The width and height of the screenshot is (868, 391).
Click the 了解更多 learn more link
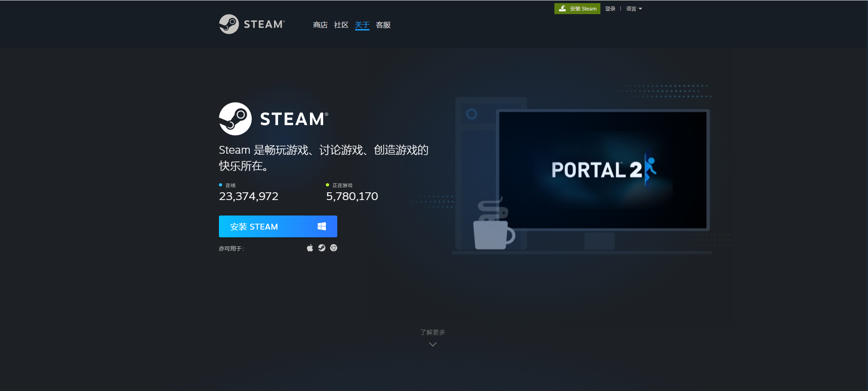[432, 332]
